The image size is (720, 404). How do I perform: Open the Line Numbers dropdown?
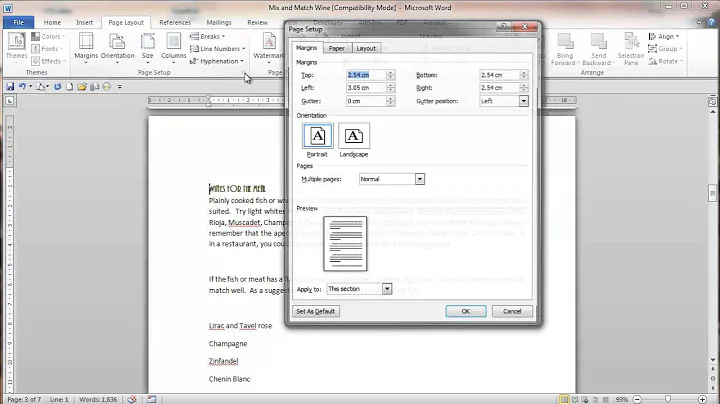218,49
